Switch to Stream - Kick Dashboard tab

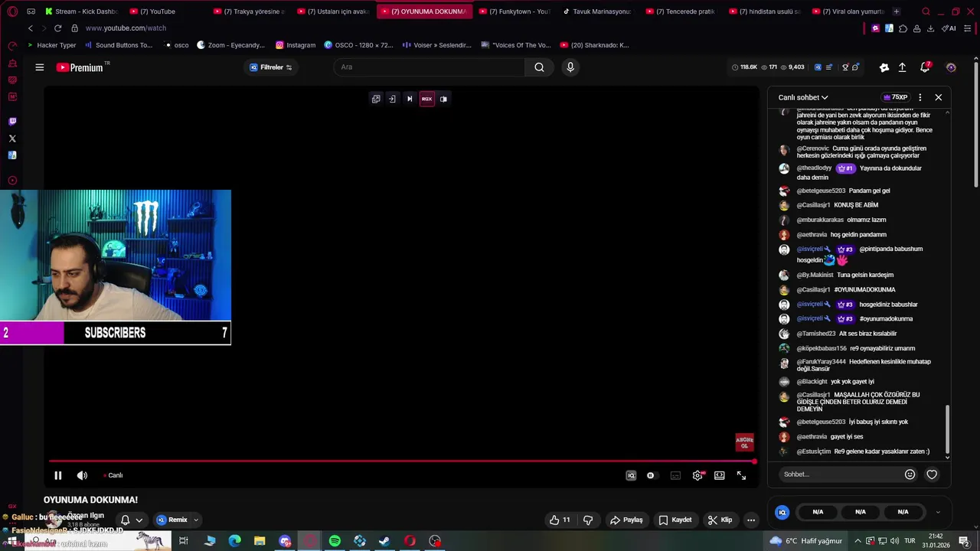[x=80, y=11]
